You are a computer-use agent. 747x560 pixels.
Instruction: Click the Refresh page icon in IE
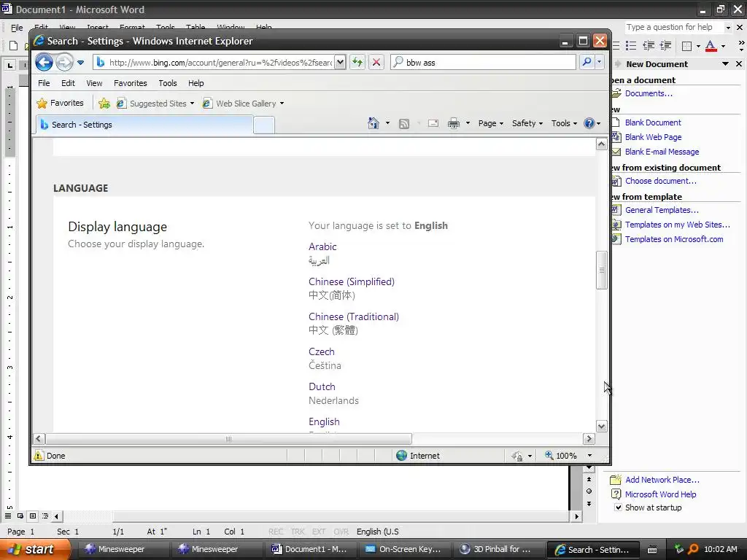tap(357, 62)
